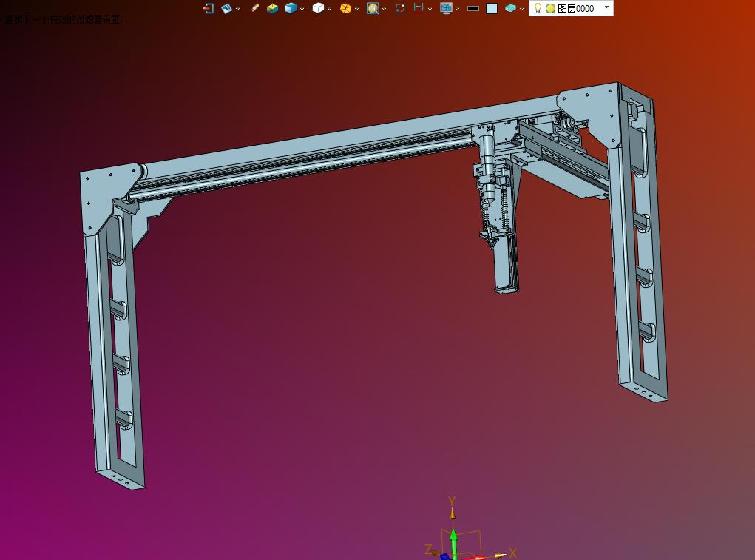
Task: Open the white cube dropdown arrow
Action: click(329, 9)
